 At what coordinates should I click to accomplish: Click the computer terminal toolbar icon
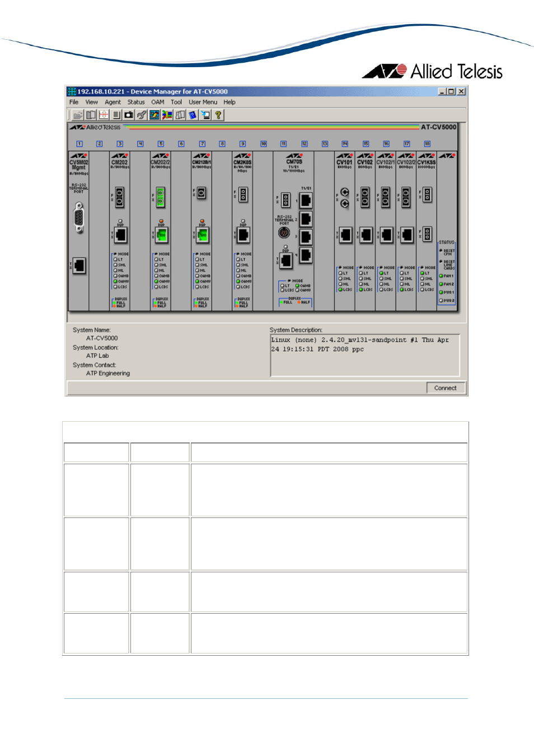(205, 115)
